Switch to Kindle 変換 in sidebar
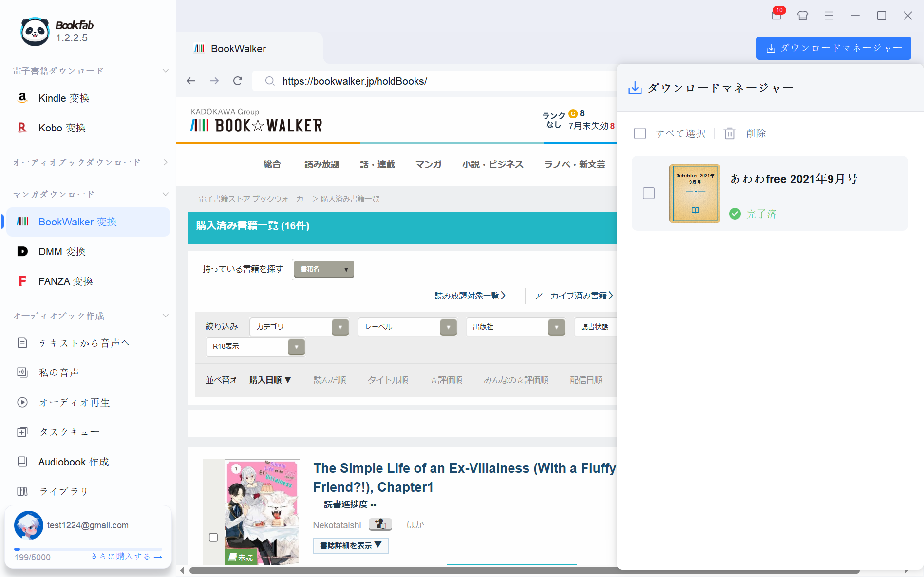This screenshot has width=924, height=577. tap(64, 98)
